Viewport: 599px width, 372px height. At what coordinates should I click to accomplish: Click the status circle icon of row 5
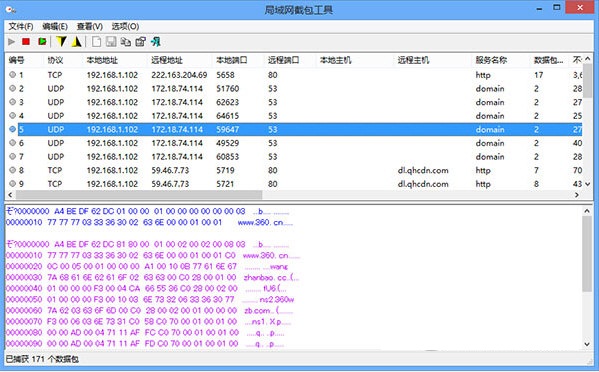point(13,129)
